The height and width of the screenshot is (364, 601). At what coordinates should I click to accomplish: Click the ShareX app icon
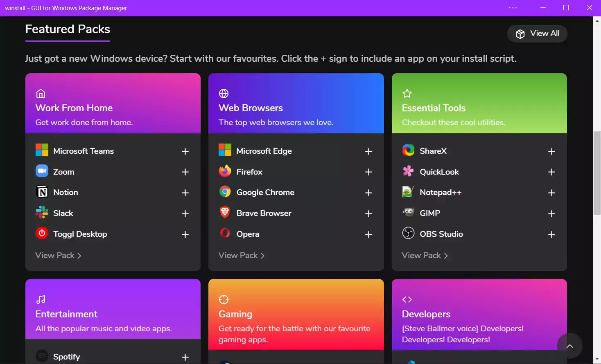tap(408, 150)
